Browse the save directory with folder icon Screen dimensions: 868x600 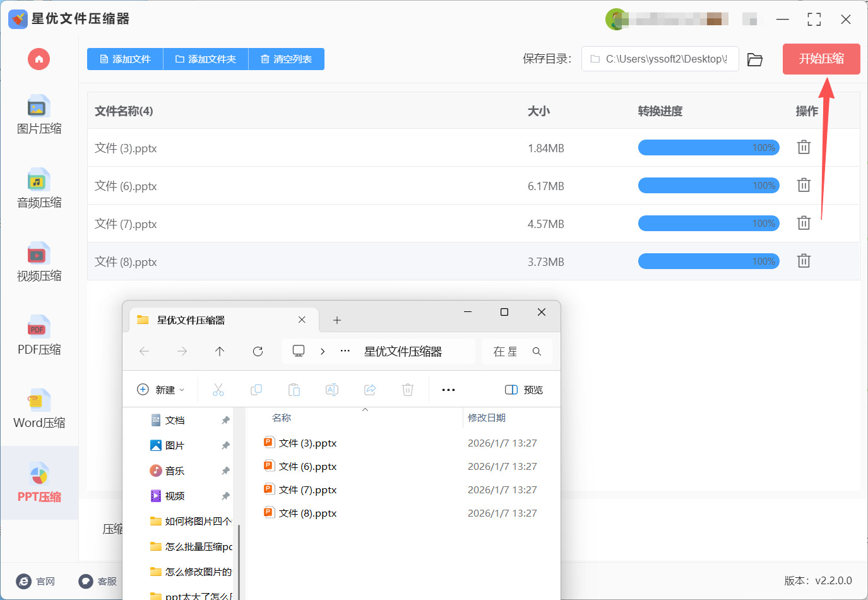click(x=754, y=59)
